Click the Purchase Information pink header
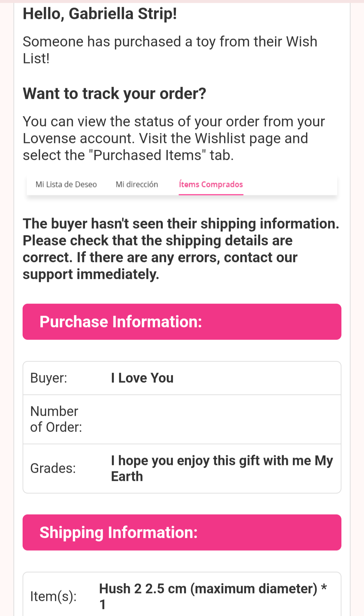This screenshot has width=364, height=616. click(x=182, y=322)
